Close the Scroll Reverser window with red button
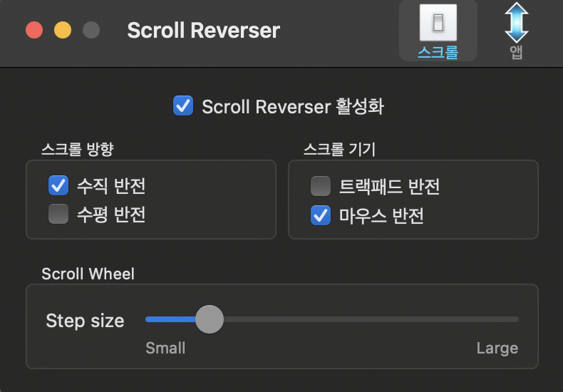The width and height of the screenshot is (563, 392). [34, 30]
